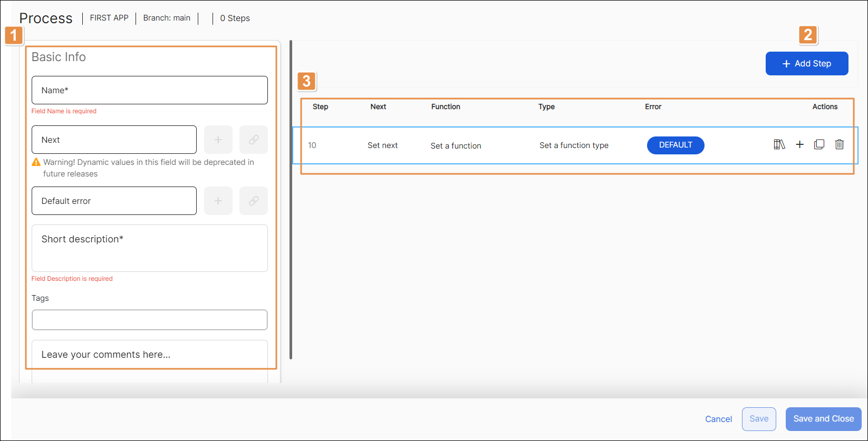Click the Short description text area
Screen dimensions: 868x441
[150, 248]
